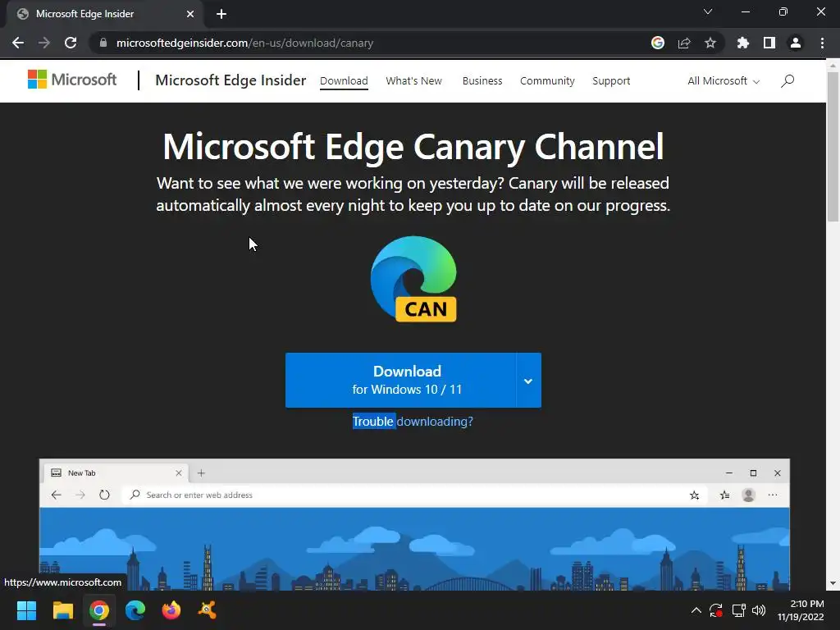The image size is (840, 630).
Task: Open Chrome extensions puzzle icon
Action: coord(743,43)
